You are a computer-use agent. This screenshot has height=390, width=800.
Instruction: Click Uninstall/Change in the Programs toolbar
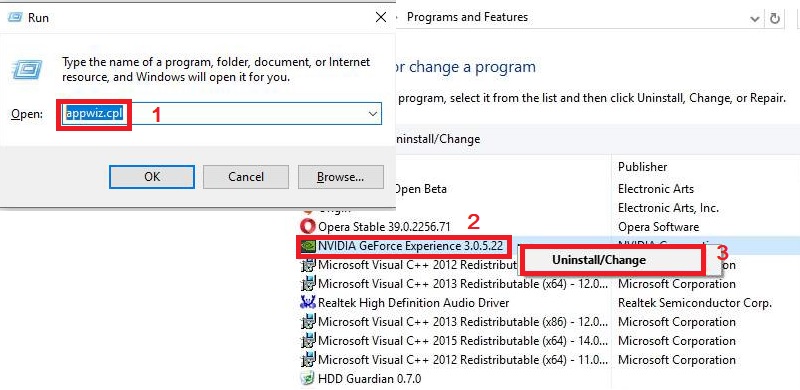(438, 139)
